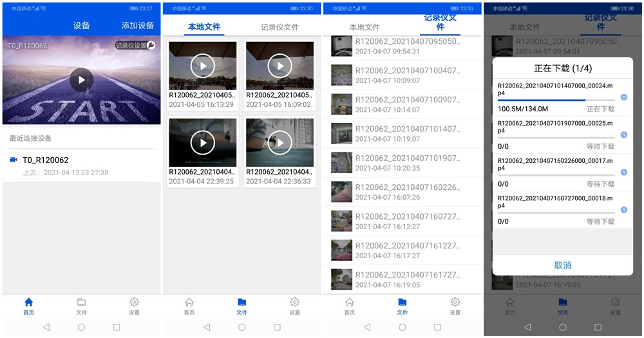Play the local video dated 2021-04-05 16:09:02
The height and width of the screenshot is (338, 644).
click(x=279, y=66)
